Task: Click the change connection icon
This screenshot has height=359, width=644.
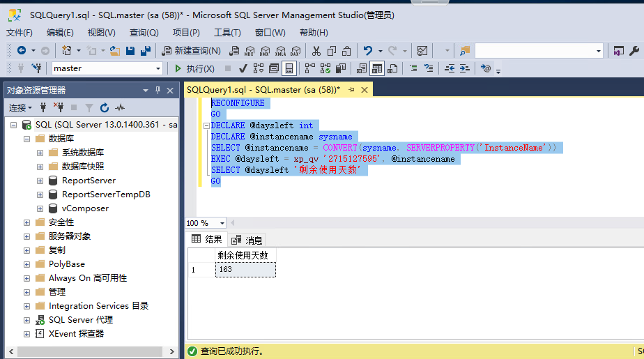Action: 36,68
